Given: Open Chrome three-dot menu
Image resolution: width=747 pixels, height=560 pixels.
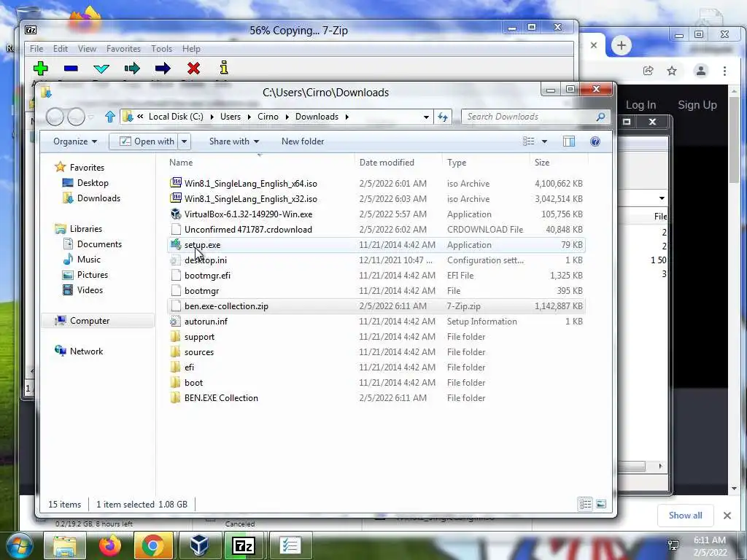Looking at the screenshot, I should tap(724, 71).
